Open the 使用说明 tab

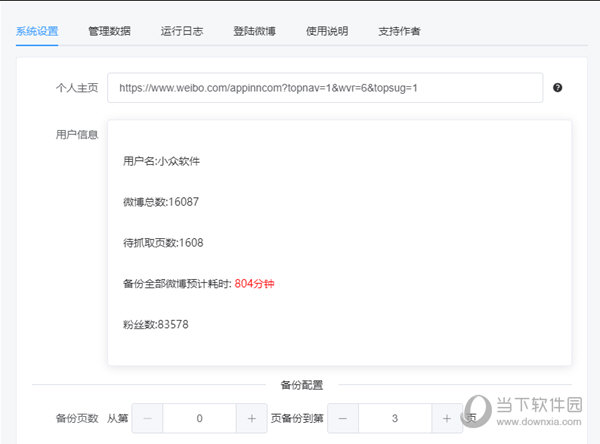(x=327, y=31)
